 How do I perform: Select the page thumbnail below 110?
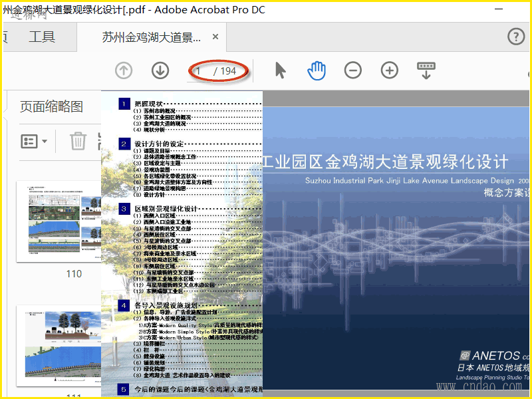tap(59, 346)
